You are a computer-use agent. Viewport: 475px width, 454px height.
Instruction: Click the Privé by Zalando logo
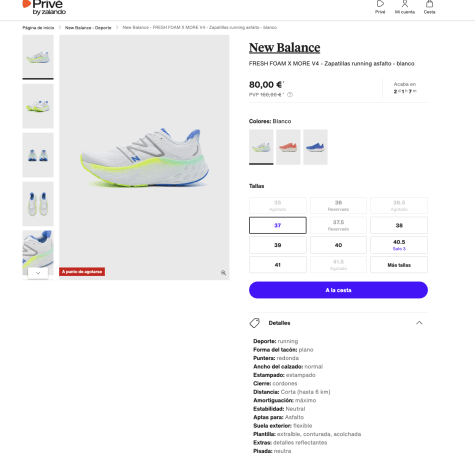[44, 7]
